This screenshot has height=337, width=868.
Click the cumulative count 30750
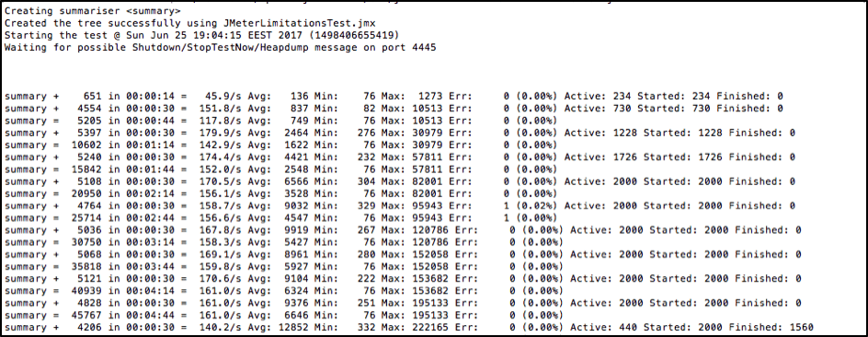86,242
